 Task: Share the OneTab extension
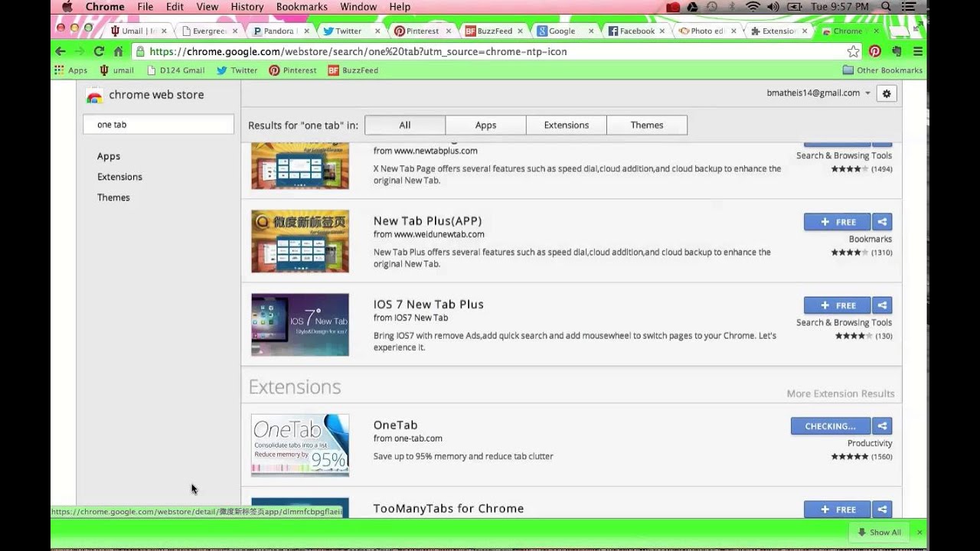pos(882,426)
